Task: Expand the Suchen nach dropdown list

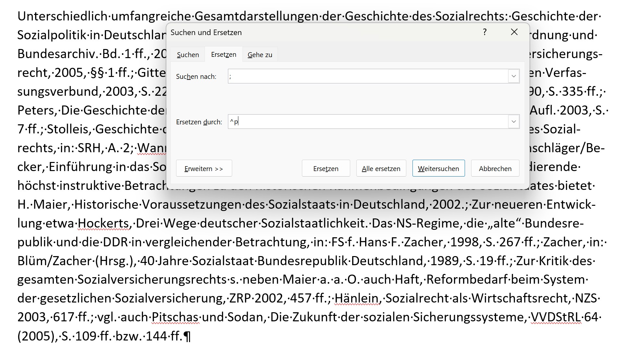Action: point(513,76)
